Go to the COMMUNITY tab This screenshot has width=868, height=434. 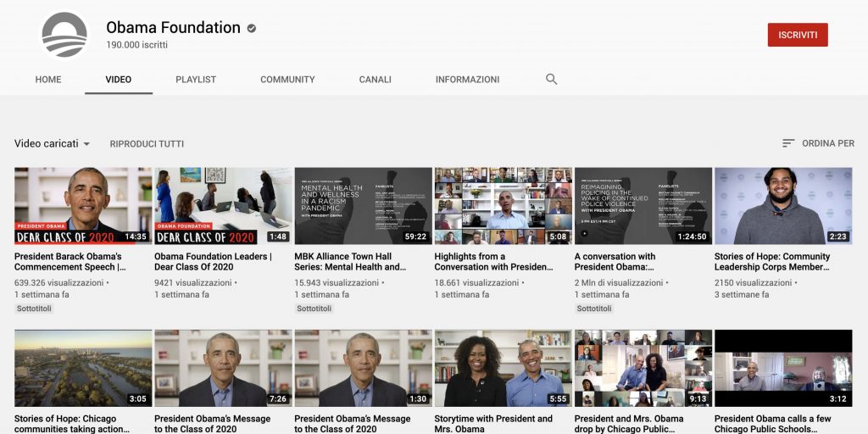click(287, 80)
